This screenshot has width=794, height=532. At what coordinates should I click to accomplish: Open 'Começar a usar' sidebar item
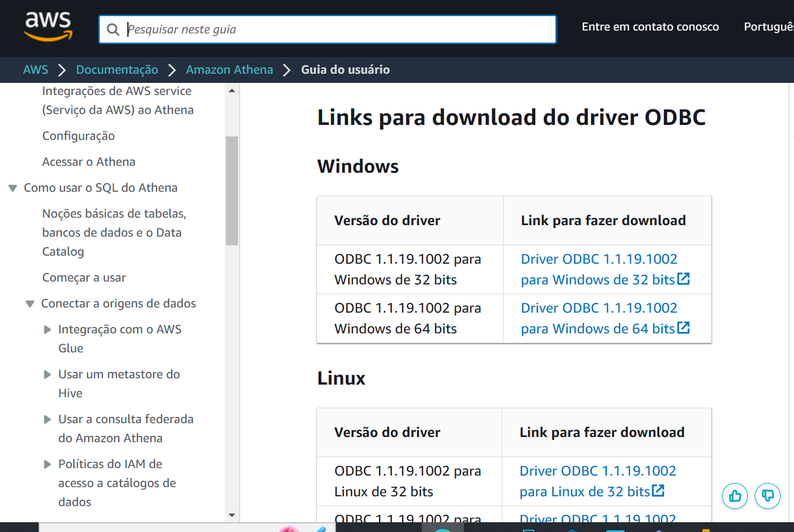coord(84,278)
